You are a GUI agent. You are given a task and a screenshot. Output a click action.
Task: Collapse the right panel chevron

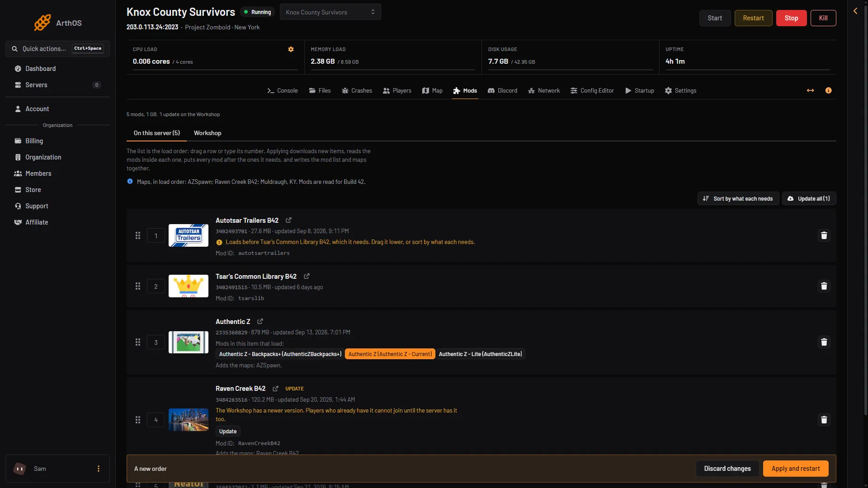(855, 11)
